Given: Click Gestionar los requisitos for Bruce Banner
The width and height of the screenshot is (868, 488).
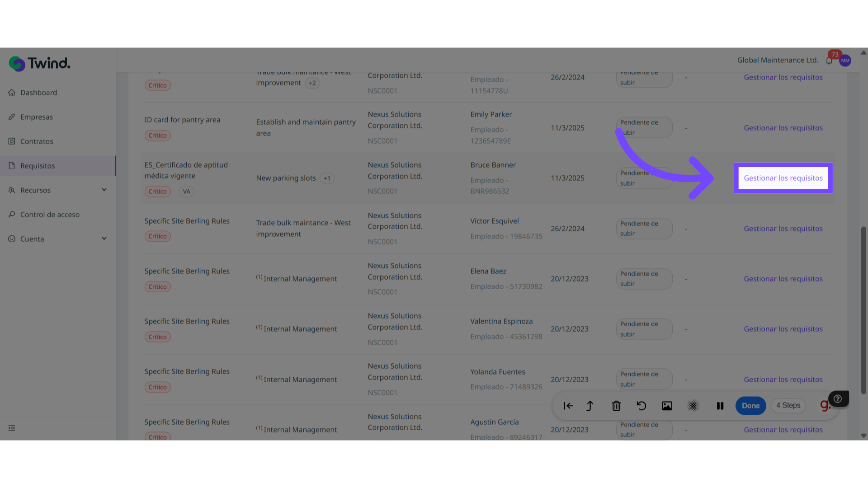Looking at the screenshot, I should pyautogui.click(x=783, y=178).
